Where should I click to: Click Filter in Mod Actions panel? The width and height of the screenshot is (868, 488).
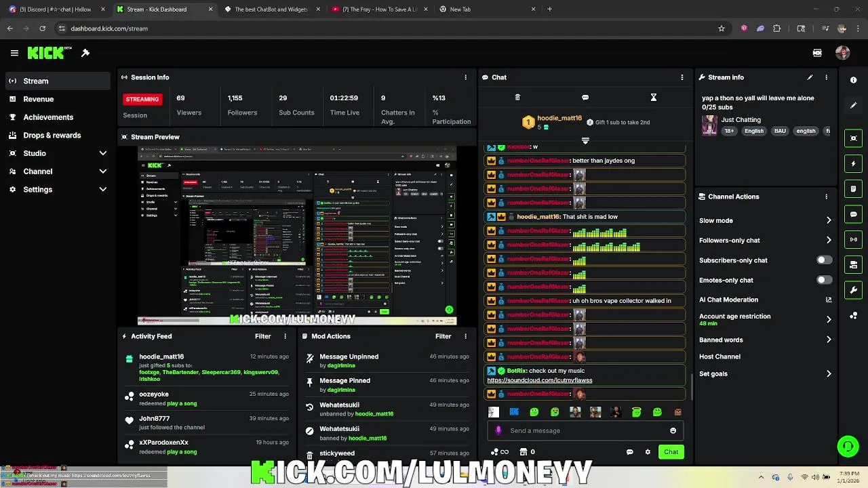click(x=443, y=336)
